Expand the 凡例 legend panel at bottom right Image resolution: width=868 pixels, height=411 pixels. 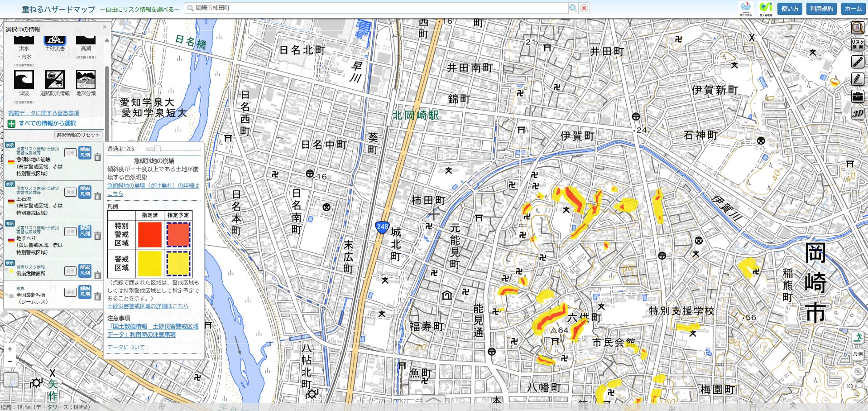pos(858,353)
